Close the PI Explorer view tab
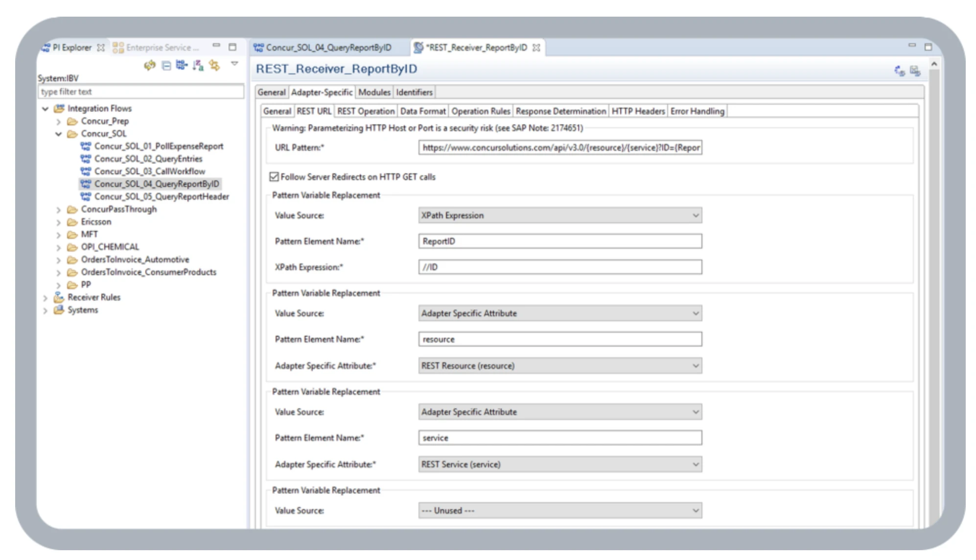 tap(101, 47)
